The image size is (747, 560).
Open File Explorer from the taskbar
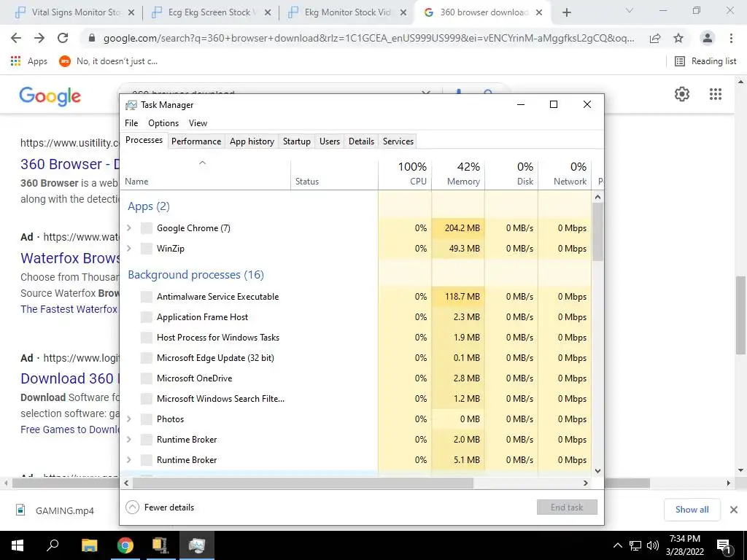click(x=89, y=545)
